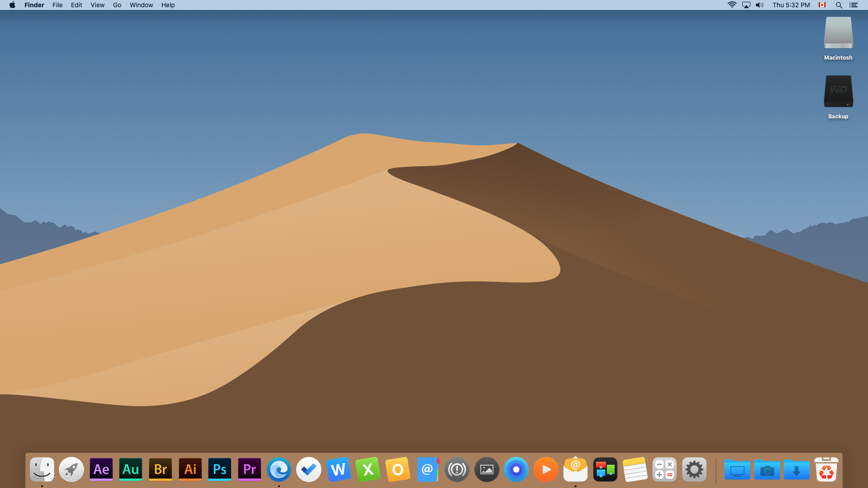This screenshot has width=868, height=488.
Task: Open the Calculator app in the Dock
Action: coord(665,469)
